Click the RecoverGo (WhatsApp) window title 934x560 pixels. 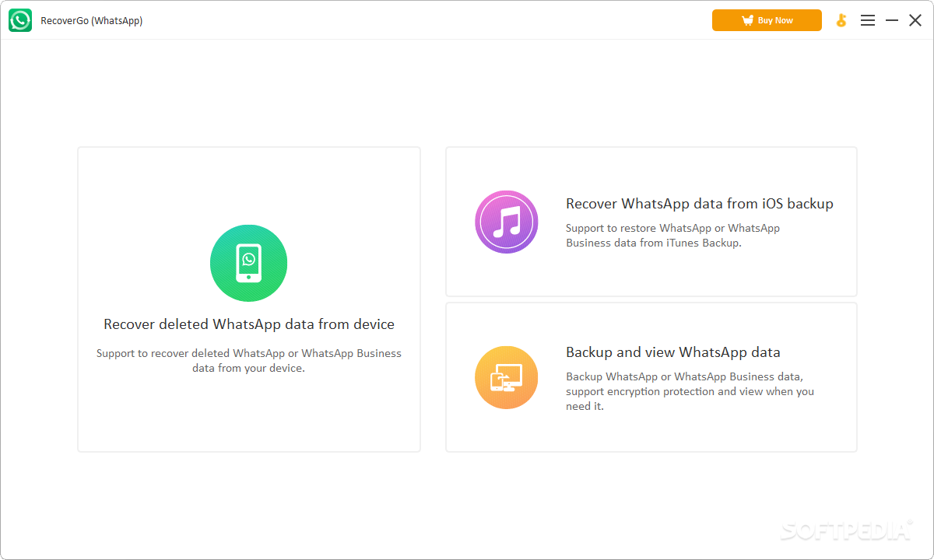(x=92, y=21)
